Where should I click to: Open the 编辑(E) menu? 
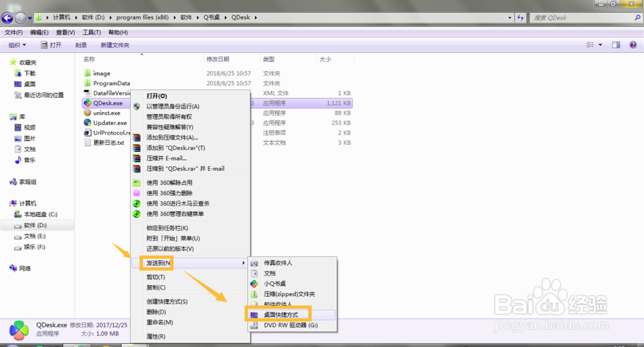[39, 32]
